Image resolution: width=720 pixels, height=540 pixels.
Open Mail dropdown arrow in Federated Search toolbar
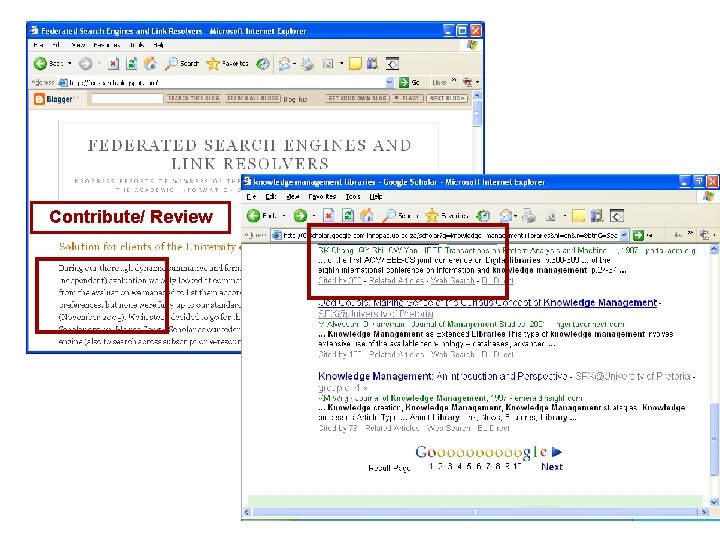point(294,64)
